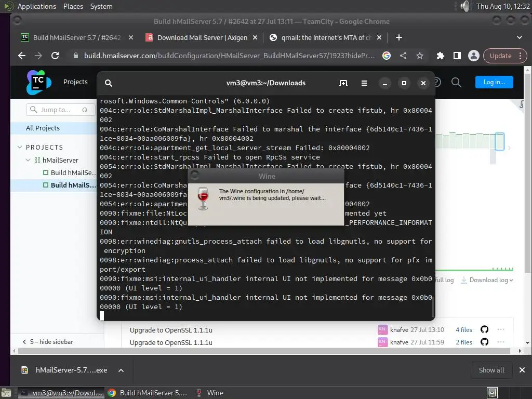Click the view site information lock icon
Image resolution: width=532 pixels, height=399 pixels.
[76, 56]
